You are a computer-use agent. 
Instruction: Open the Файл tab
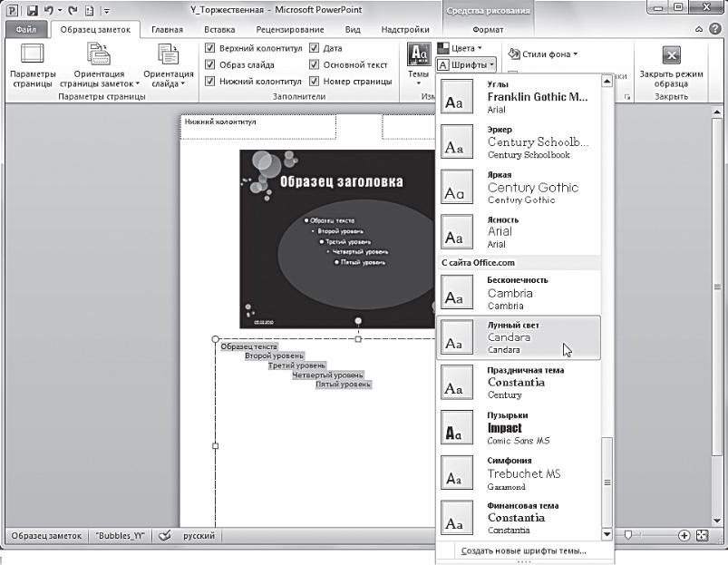[26, 29]
